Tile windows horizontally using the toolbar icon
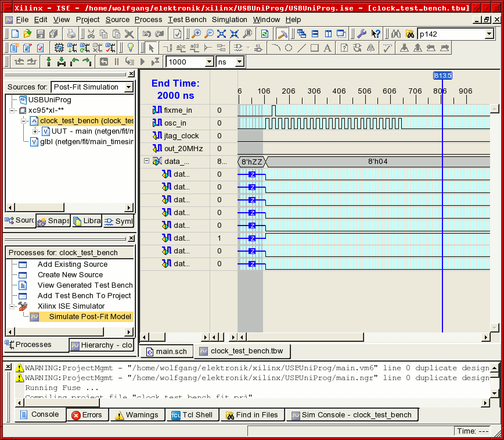Image resolution: width=504 pixels, height=440 pixels. [315, 34]
